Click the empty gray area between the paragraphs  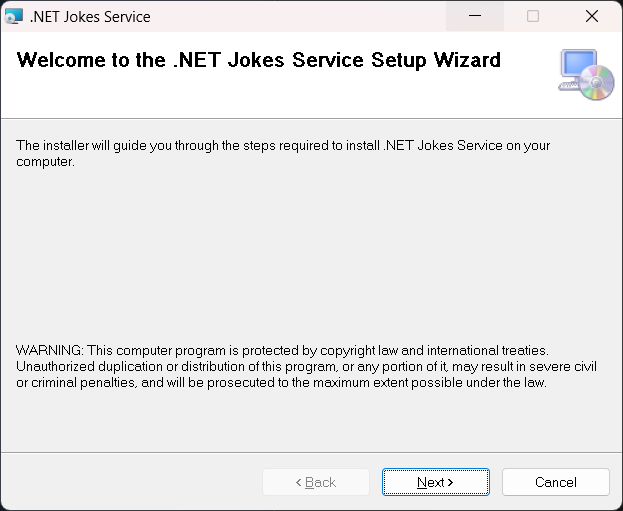pyautogui.click(x=312, y=254)
